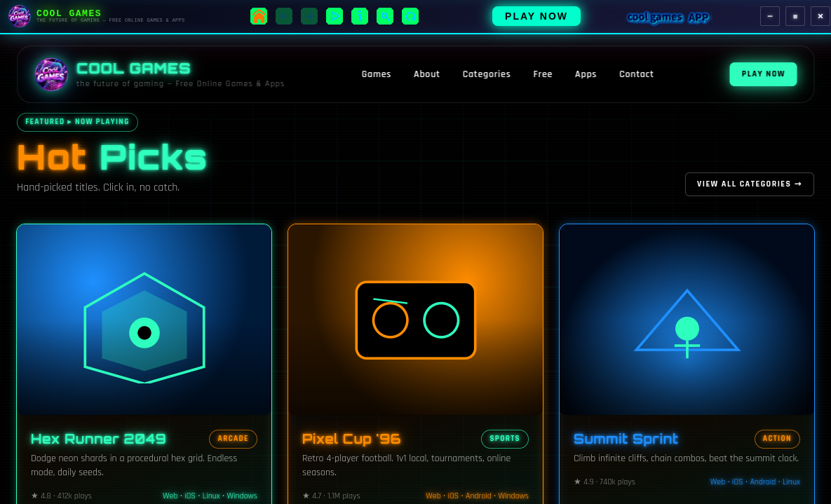Screen dimensions: 831x504
Task: Open search via the magnifier toolbar icon
Action: pos(385,16)
